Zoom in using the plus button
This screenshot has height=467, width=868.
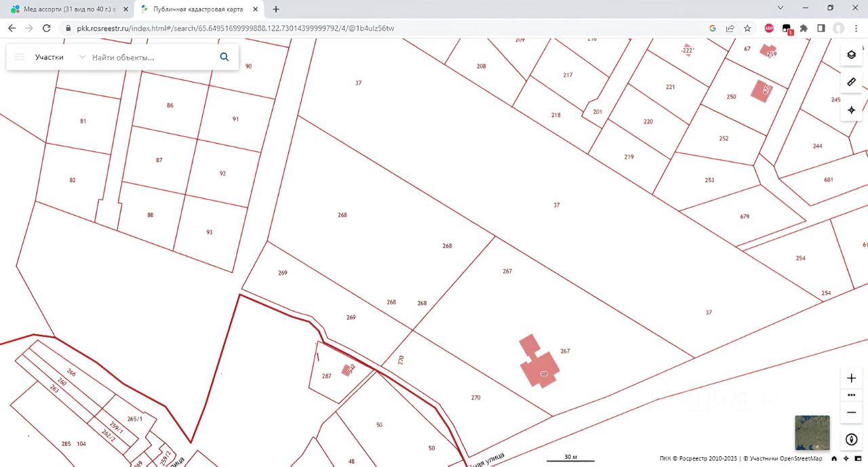pyautogui.click(x=852, y=378)
